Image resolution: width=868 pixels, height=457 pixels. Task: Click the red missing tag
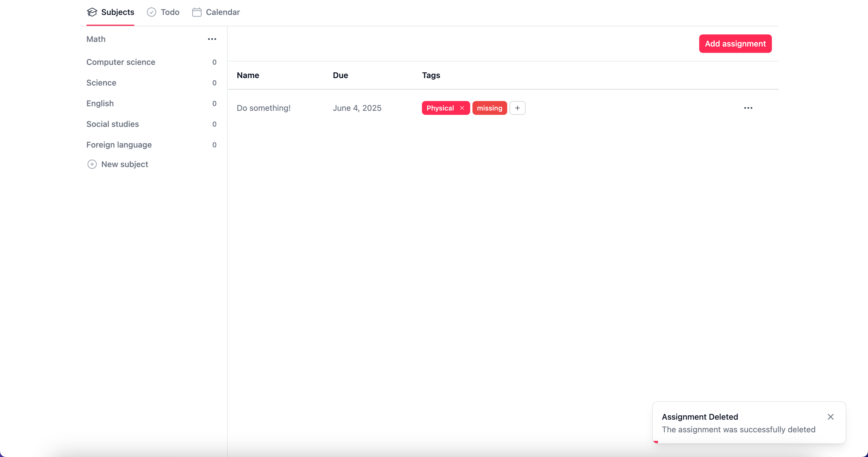point(489,108)
